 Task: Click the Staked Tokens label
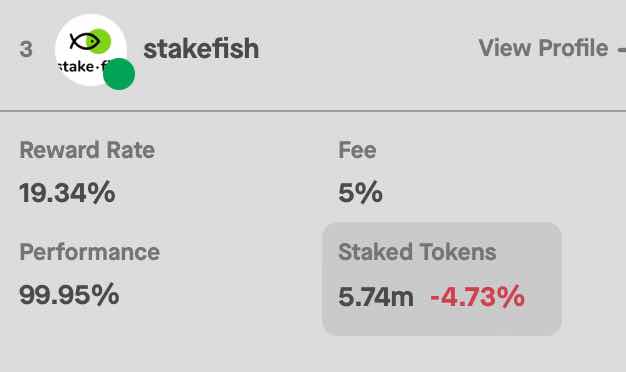coord(417,252)
